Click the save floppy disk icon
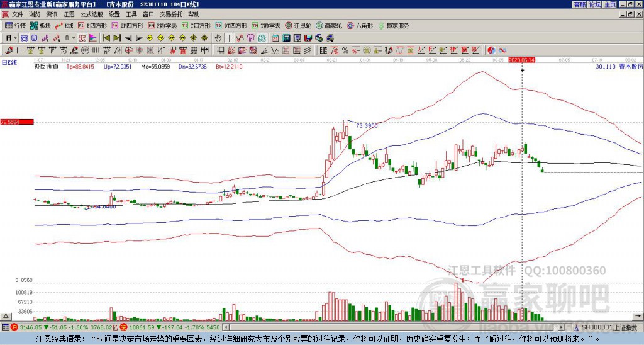Viewport: 644px width, 345px height. [308, 38]
